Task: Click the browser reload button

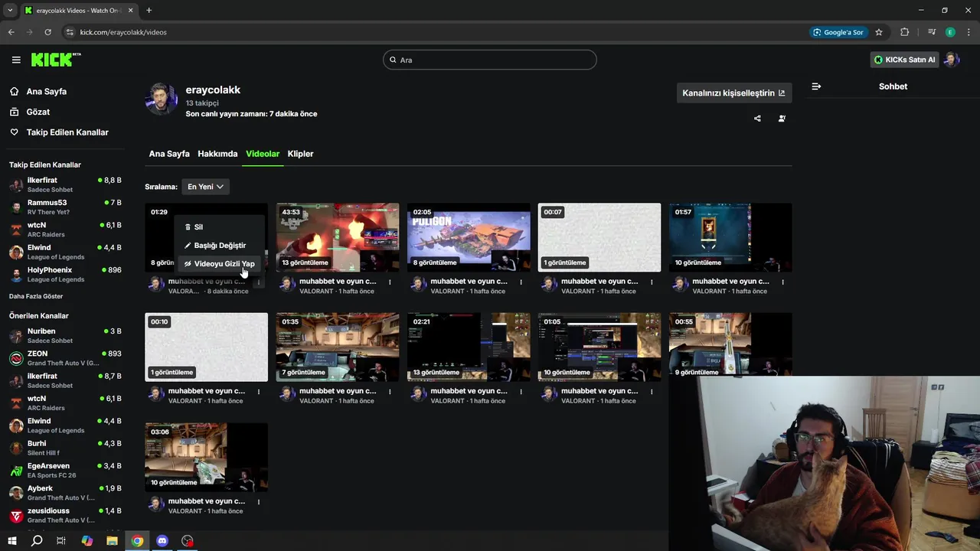Action: tap(47, 32)
